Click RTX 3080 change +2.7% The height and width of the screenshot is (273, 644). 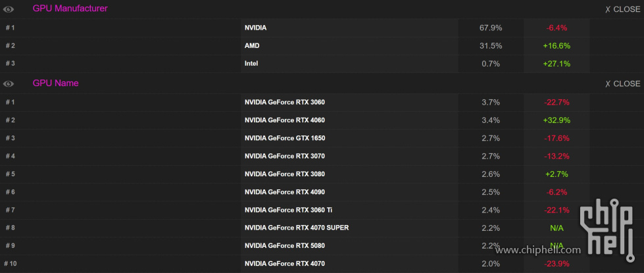[557, 174]
